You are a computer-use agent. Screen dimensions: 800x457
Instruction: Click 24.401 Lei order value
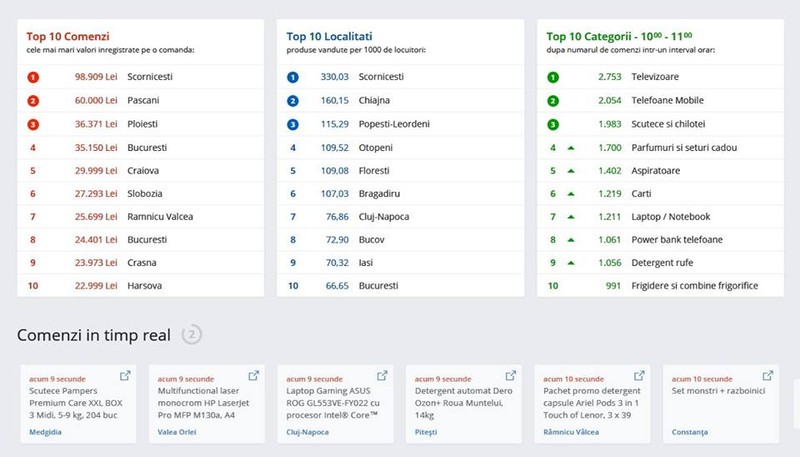tap(96, 239)
